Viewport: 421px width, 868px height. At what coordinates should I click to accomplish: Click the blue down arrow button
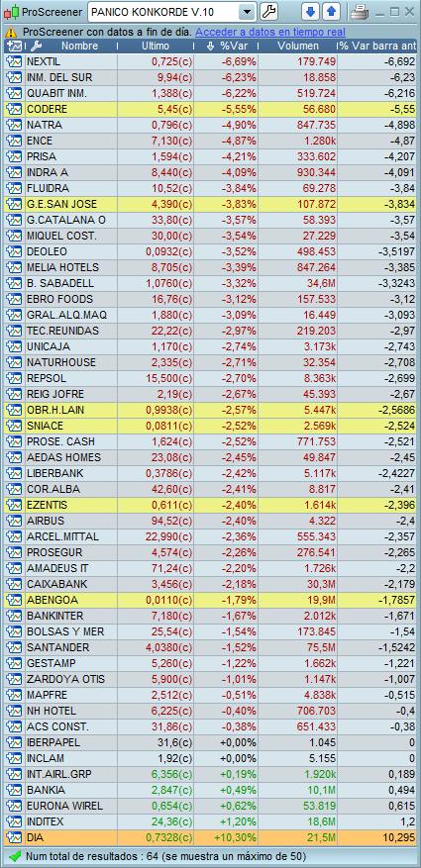pyautogui.click(x=310, y=11)
